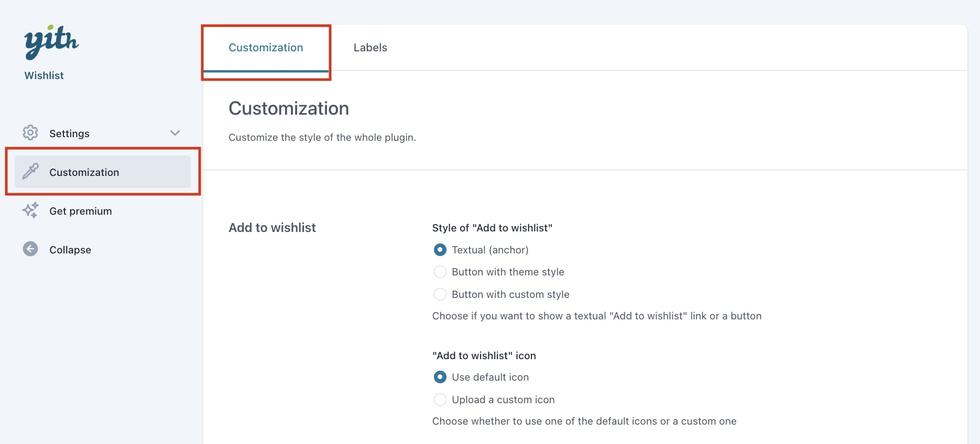Switch to the Labels tab
980x444 pixels.
coord(371,48)
